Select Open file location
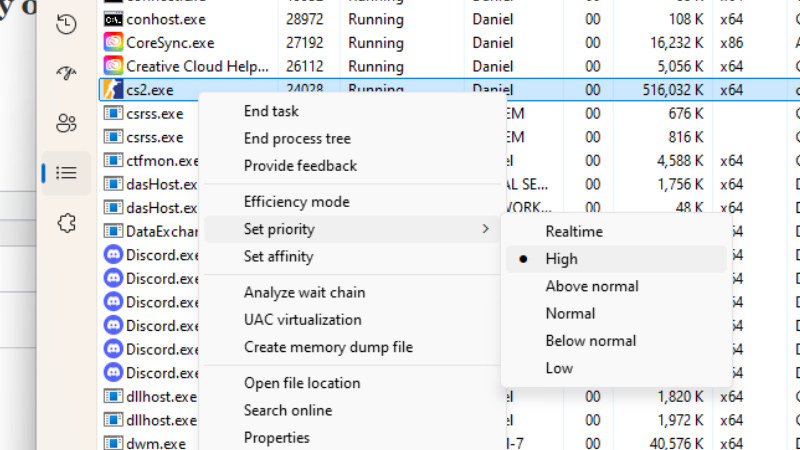 coord(302,383)
